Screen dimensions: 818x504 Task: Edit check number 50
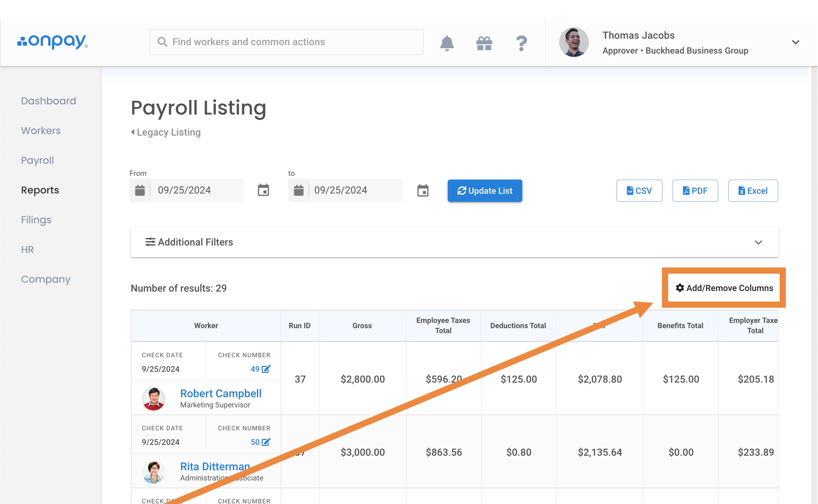(x=266, y=442)
